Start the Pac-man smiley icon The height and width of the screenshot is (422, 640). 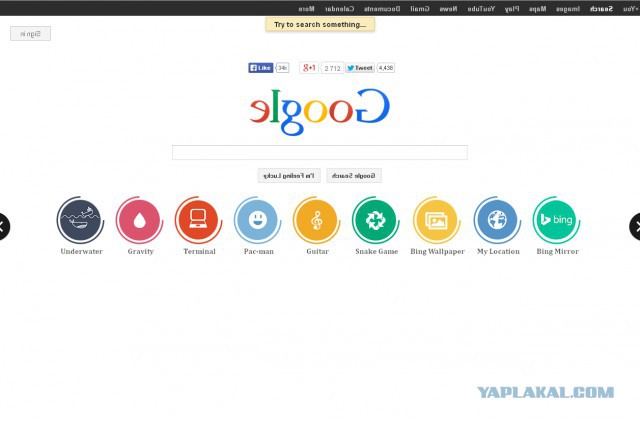pyautogui.click(x=258, y=220)
